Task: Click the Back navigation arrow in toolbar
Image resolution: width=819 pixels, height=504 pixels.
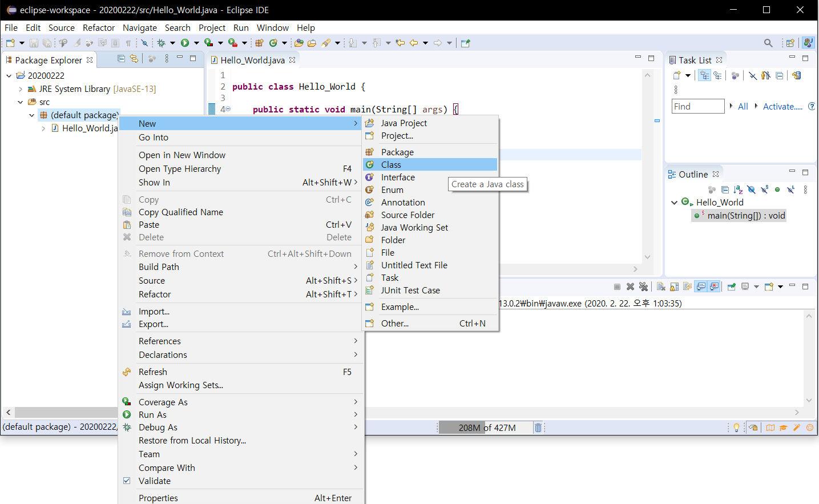Action: pos(414,43)
